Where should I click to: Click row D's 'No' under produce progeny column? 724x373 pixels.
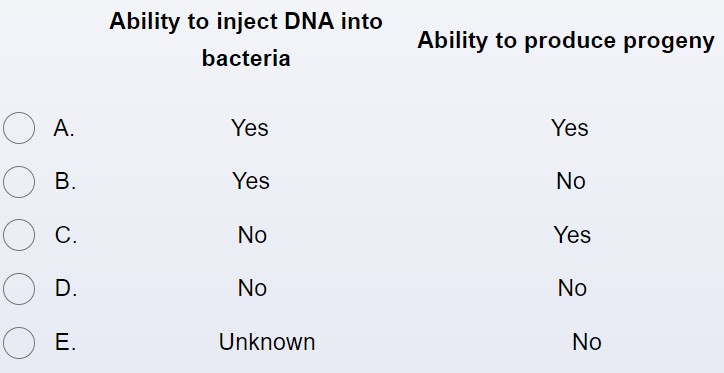coord(572,289)
